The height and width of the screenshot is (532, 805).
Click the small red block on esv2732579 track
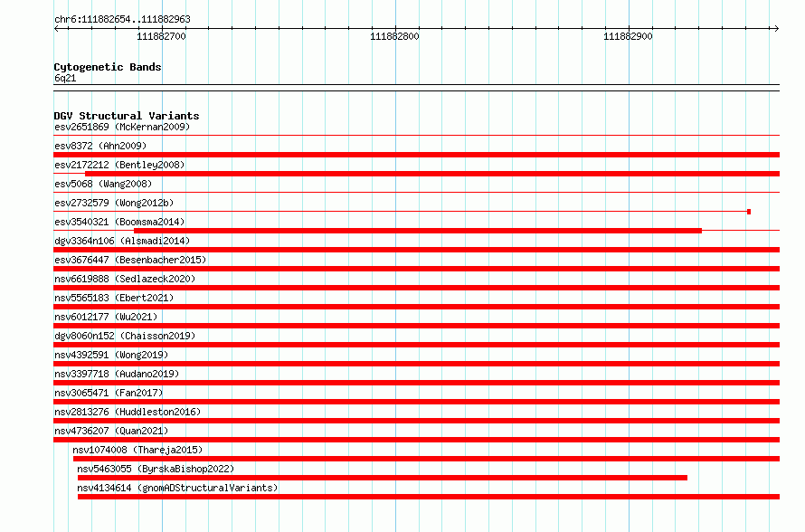click(749, 212)
